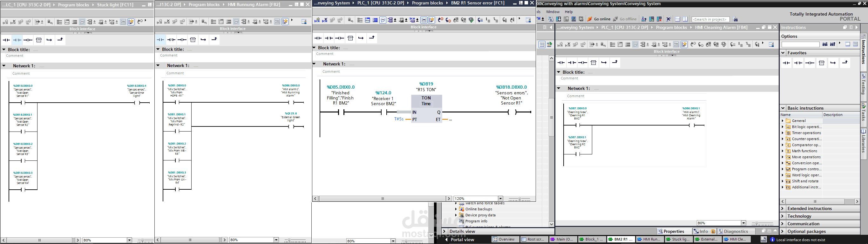Insert coil from Instructions Favorites panel

click(810, 63)
